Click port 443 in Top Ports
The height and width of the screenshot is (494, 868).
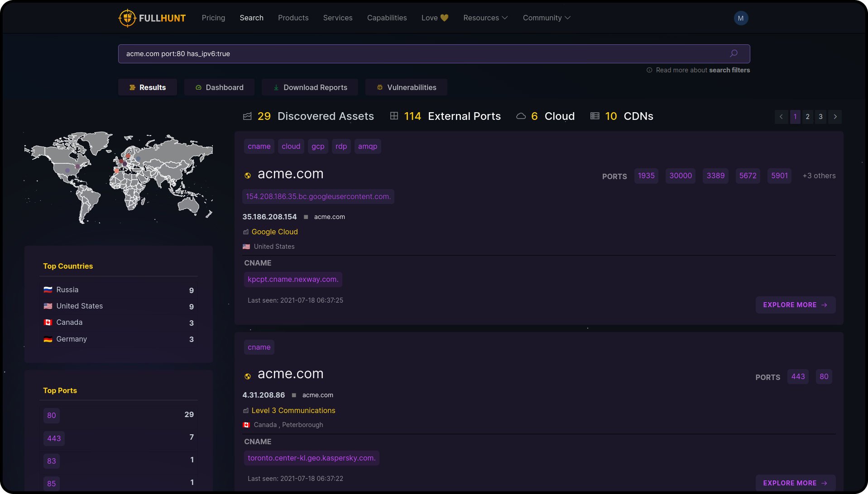tap(54, 439)
